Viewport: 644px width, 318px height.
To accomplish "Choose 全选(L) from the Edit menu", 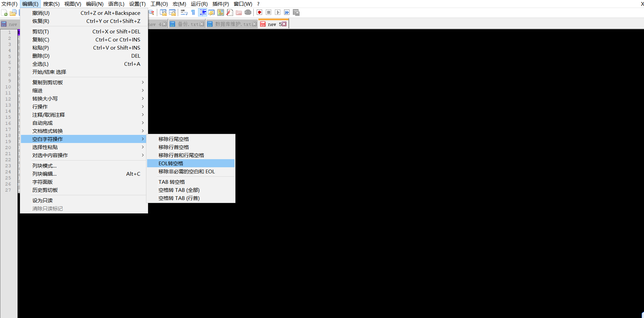I will [84, 64].
